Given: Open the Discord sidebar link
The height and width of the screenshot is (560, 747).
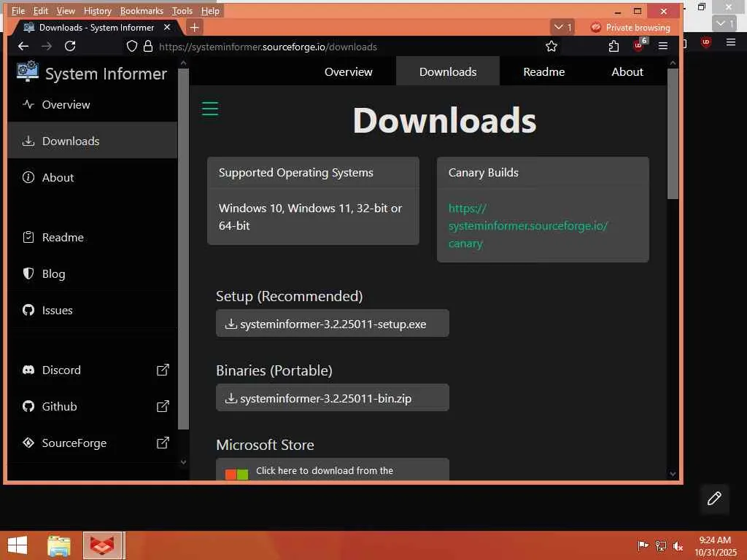Looking at the screenshot, I should (93, 370).
